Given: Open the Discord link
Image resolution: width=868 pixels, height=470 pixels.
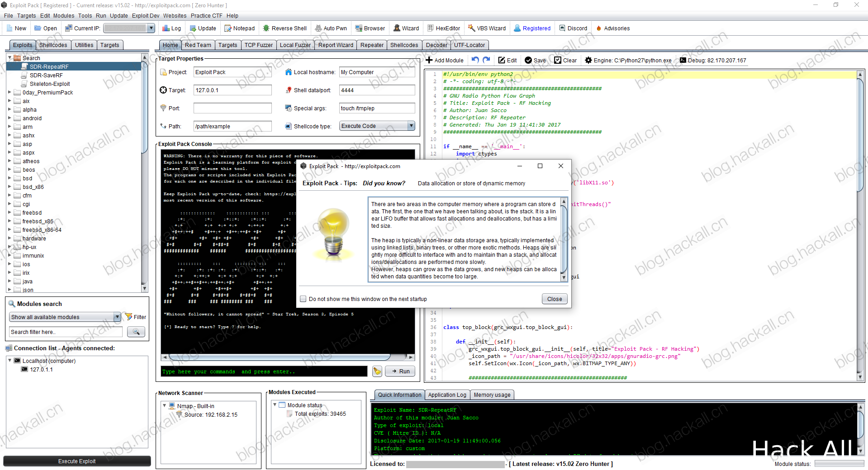Looking at the screenshot, I should pyautogui.click(x=573, y=28).
